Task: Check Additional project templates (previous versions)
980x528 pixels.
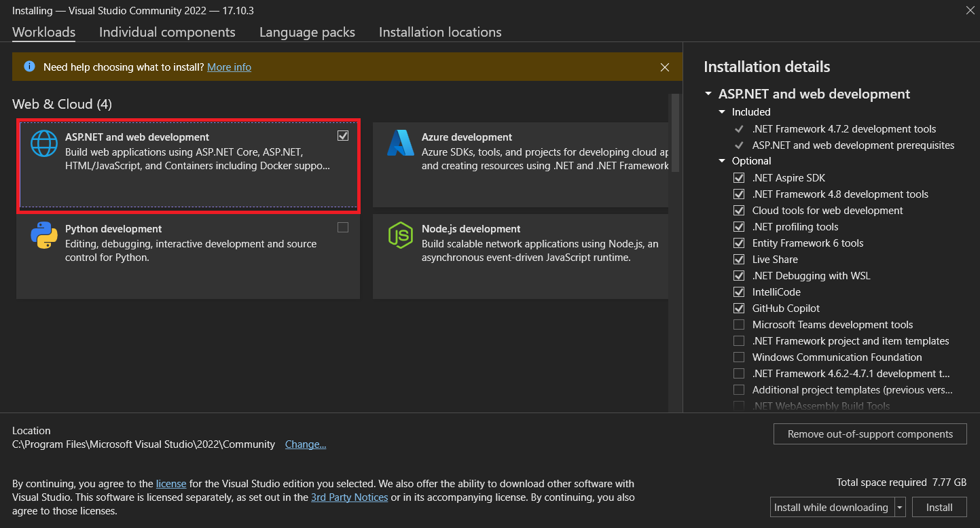Action: point(739,390)
